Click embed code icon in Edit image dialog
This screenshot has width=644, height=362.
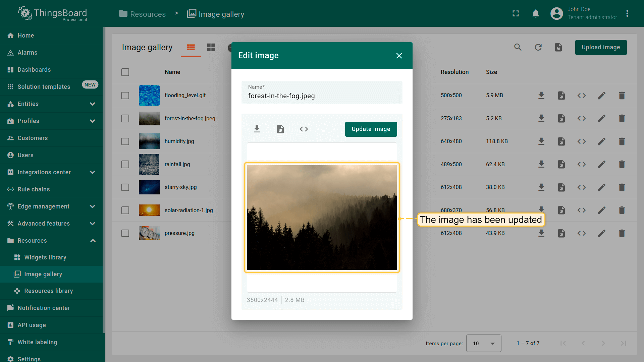point(304,129)
